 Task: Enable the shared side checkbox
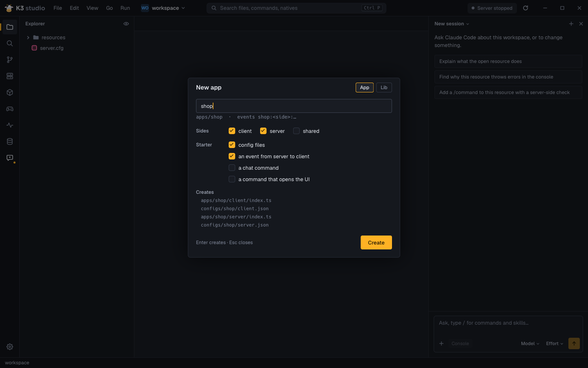(x=296, y=131)
